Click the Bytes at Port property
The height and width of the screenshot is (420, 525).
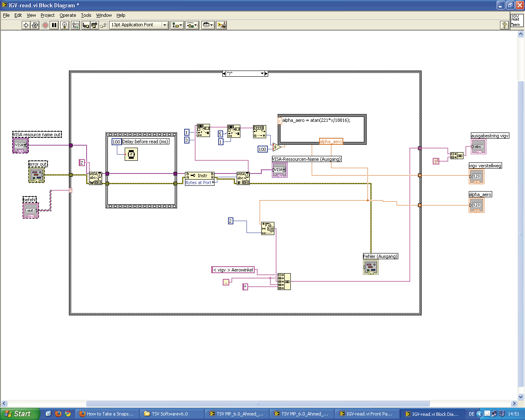[200, 183]
